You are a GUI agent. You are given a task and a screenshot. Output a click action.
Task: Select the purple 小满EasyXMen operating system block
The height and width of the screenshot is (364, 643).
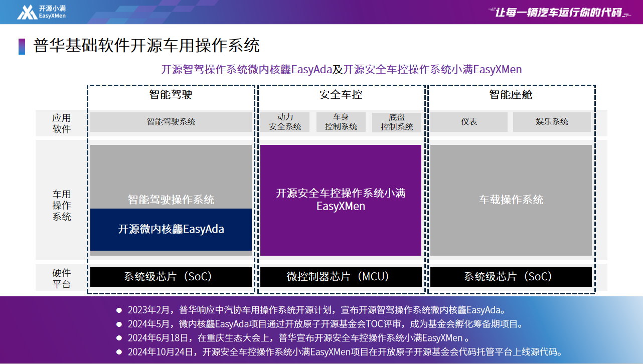(x=341, y=200)
